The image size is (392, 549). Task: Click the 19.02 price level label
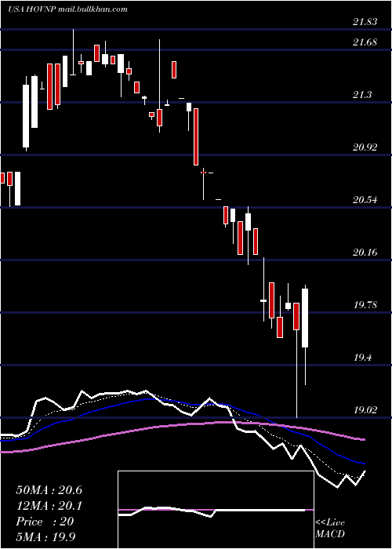tap(365, 410)
